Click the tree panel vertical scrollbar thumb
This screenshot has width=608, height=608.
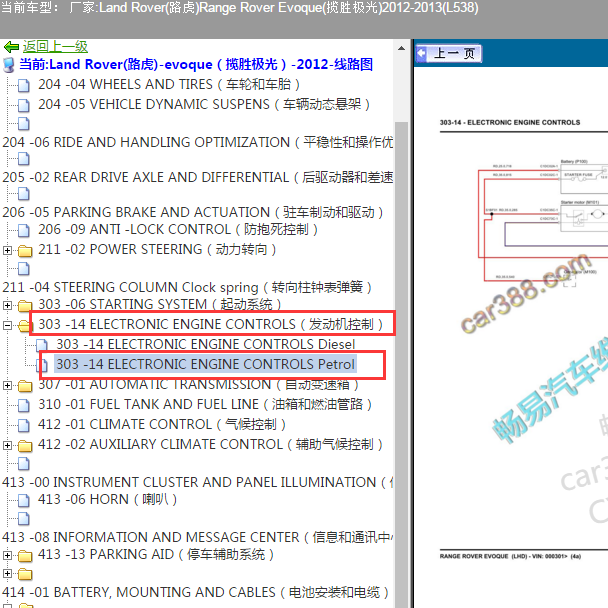tap(401, 364)
